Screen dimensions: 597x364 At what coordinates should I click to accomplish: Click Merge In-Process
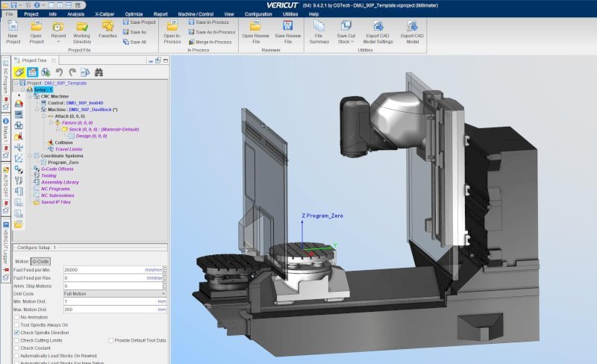pos(210,42)
